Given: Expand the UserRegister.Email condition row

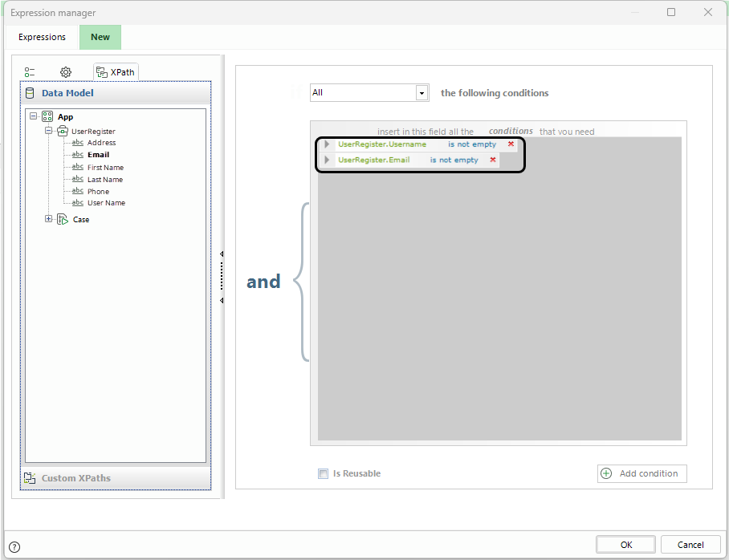Looking at the screenshot, I should click(327, 160).
